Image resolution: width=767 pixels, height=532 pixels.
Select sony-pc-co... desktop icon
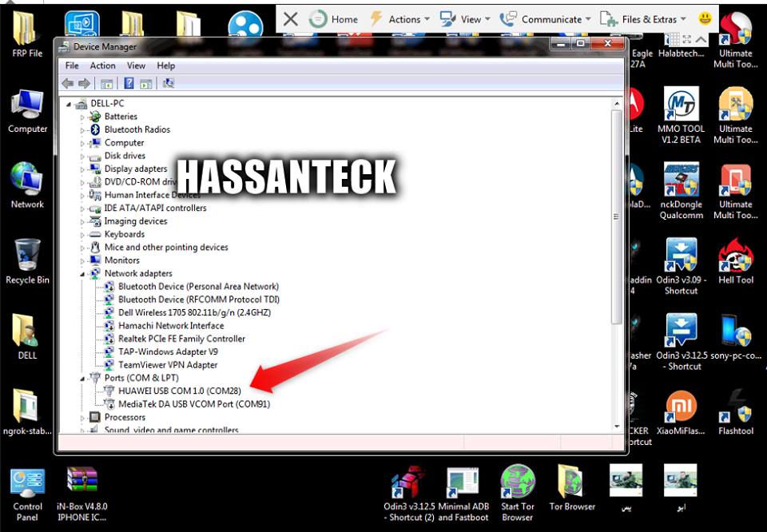pyautogui.click(x=736, y=337)
